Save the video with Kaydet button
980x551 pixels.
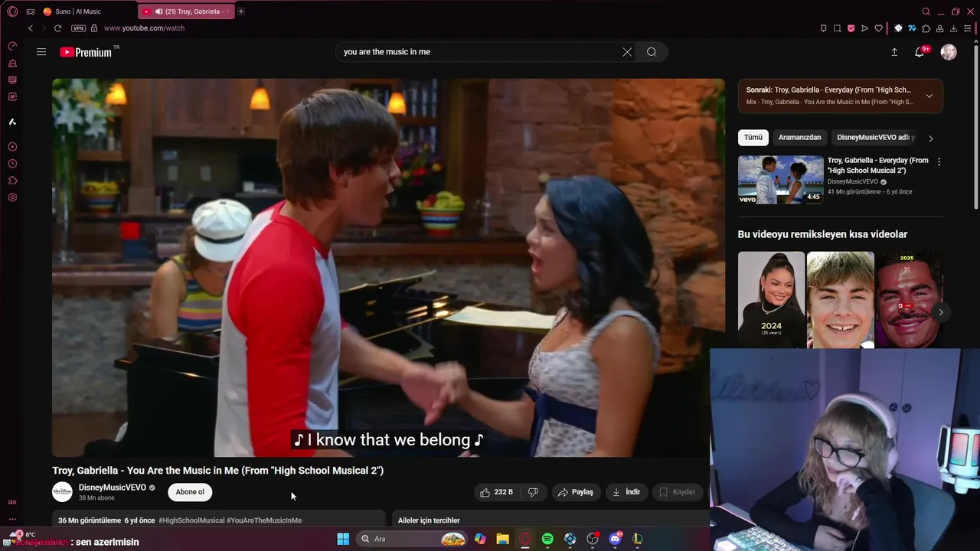pyautogui.click(x=678, y=492)
